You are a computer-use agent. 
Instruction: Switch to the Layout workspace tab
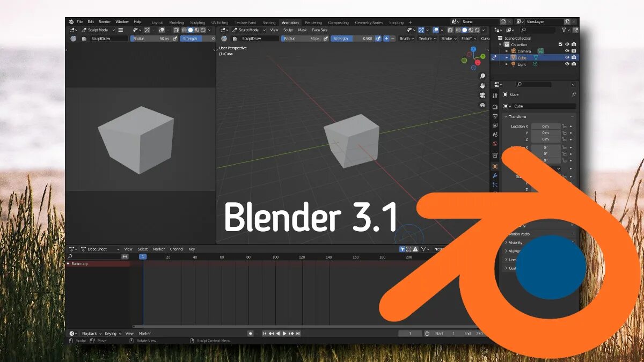tap(157, 23)
